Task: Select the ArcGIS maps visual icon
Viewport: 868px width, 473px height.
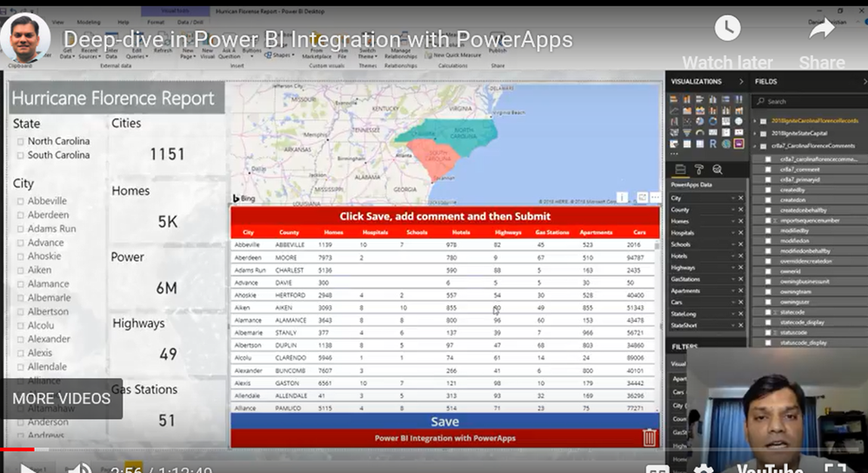Action: 725,143
